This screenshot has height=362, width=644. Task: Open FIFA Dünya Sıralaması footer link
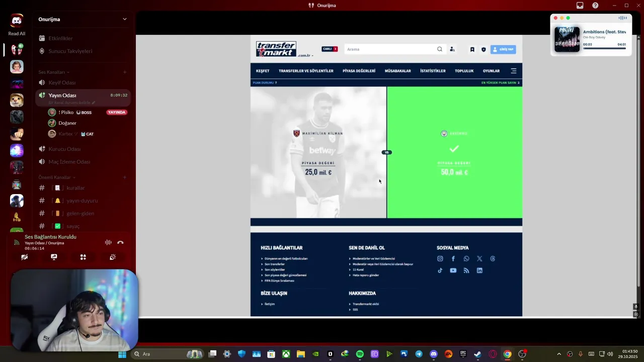coord(279,281)
